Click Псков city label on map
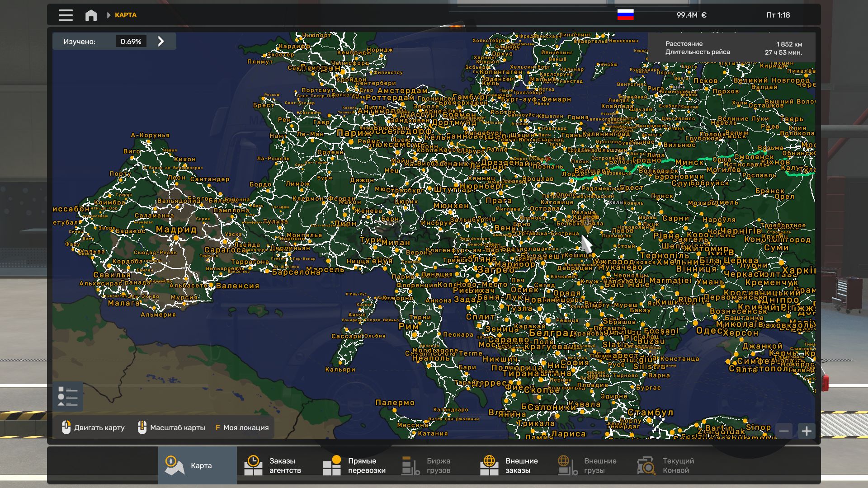The height and width of the screenshot is (488, 868). [x=706, y=81]
